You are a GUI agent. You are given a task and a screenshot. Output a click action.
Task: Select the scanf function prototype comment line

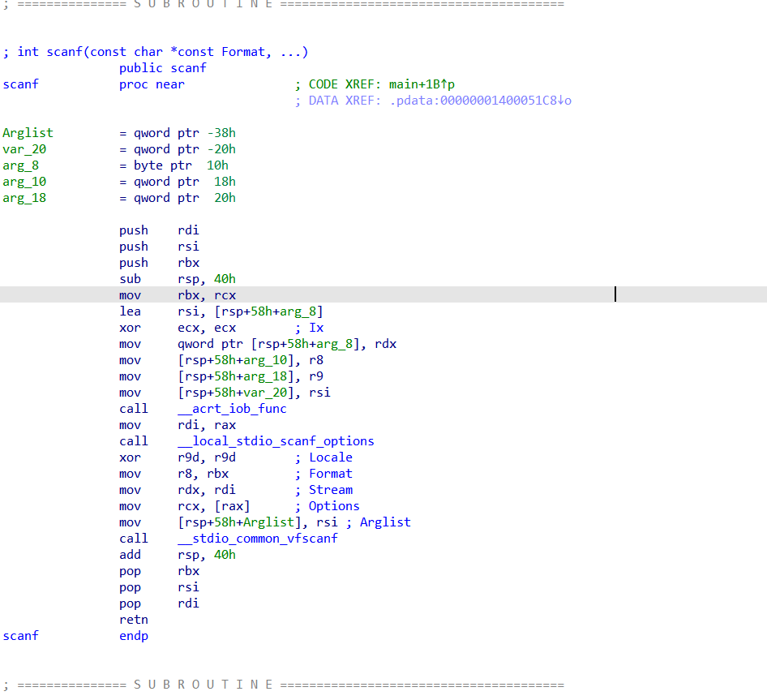(x=156, y=52)
